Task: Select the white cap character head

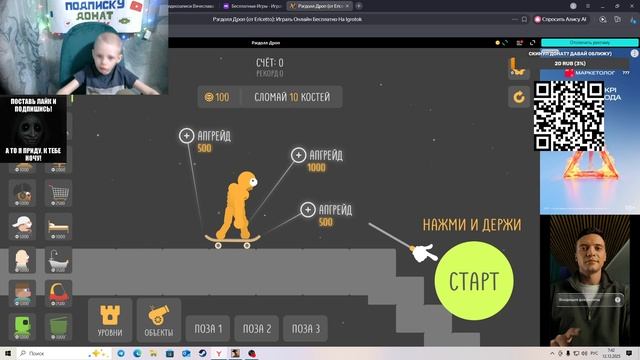Action: pos(22,227)
